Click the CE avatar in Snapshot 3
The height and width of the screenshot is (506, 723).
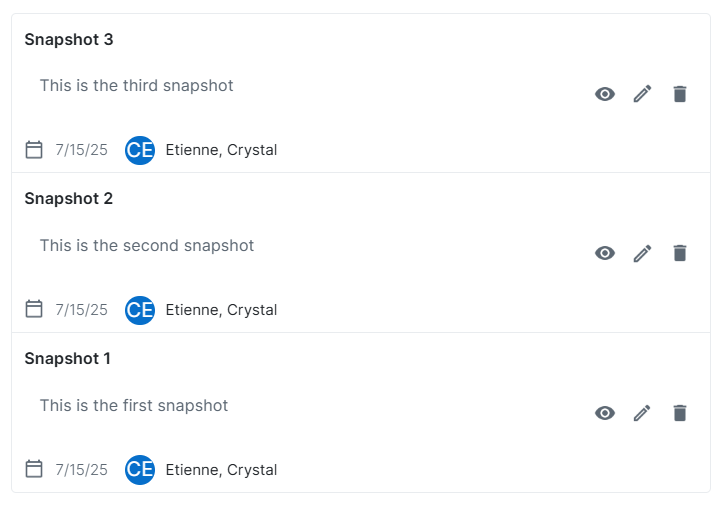click(x=140, y=150)
